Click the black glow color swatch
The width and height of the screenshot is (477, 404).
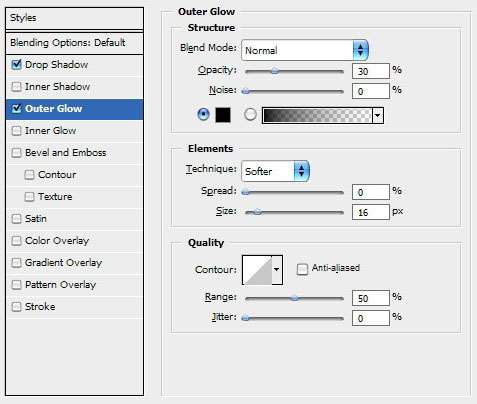(x=223, y=115)
